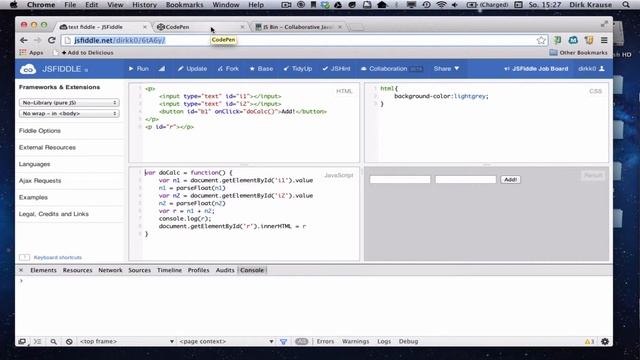Click the embed icon next to Run
This screenshot has height=360, width=640.
coord(162,69)
